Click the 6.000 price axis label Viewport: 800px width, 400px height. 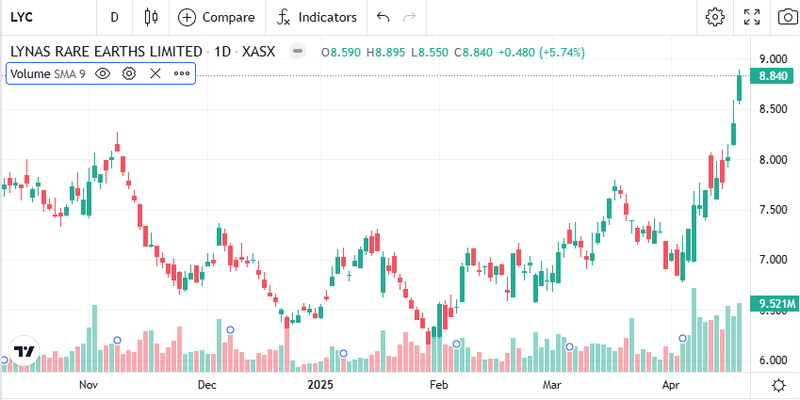coord(773,360)
